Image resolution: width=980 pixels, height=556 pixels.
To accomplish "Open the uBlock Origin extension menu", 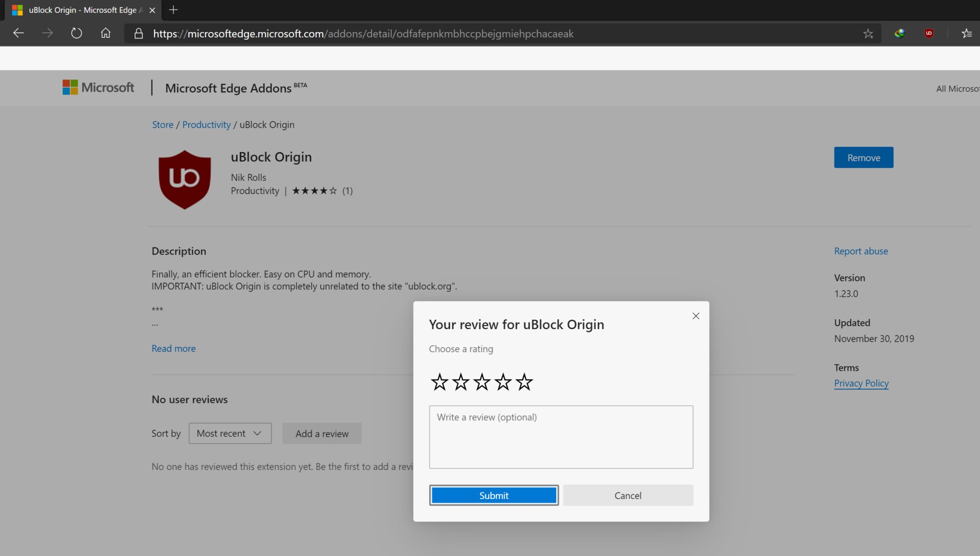I will [928, 33].
